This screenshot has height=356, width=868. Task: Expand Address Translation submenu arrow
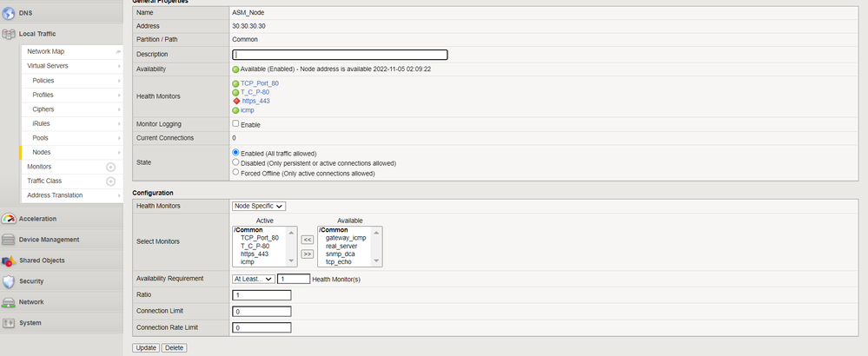(x=118, y=195)
